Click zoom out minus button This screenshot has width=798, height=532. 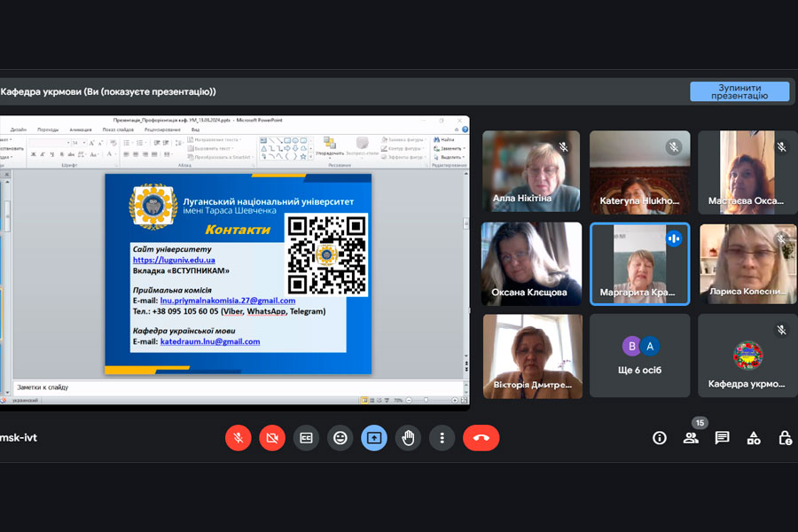pos(409,401)
